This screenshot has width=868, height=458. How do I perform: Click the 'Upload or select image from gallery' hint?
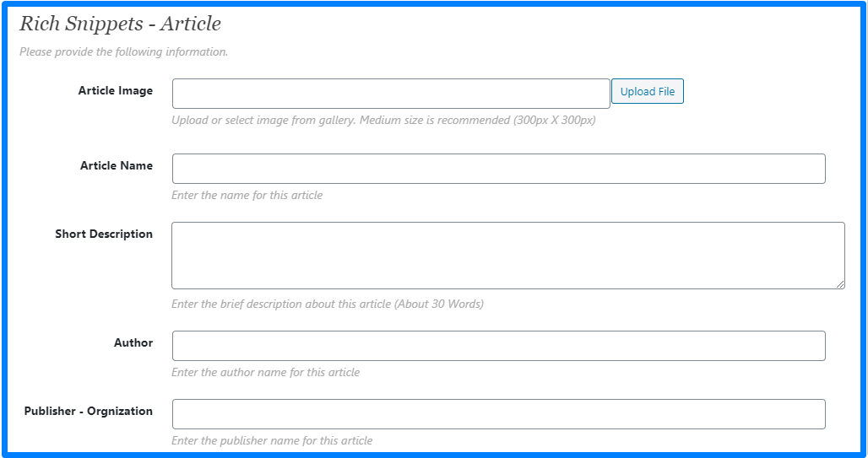(383, 120)
